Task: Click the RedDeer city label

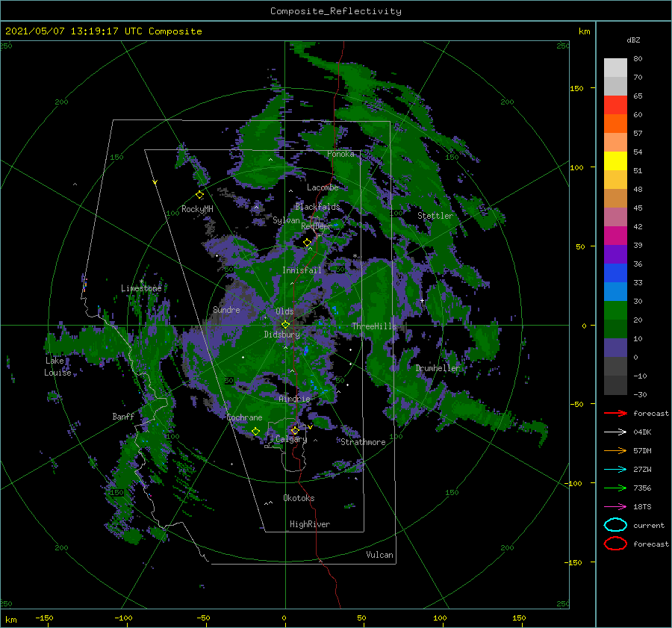Action: pos(317,226)
